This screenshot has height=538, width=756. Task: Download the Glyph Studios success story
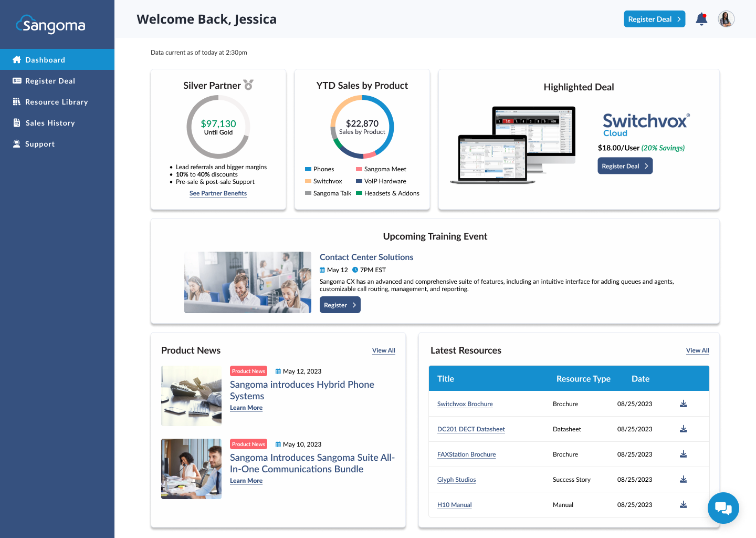[684, 479]
